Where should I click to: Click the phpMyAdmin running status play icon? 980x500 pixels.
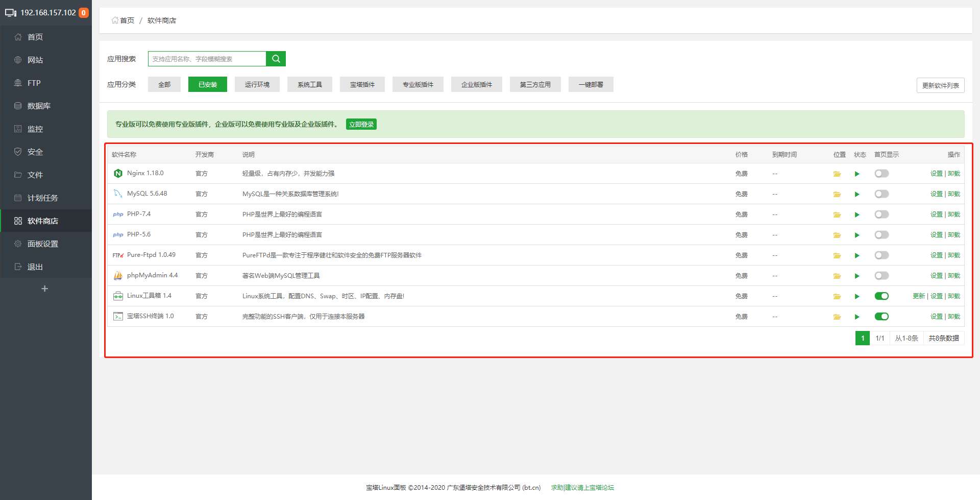tap(857, 276)
